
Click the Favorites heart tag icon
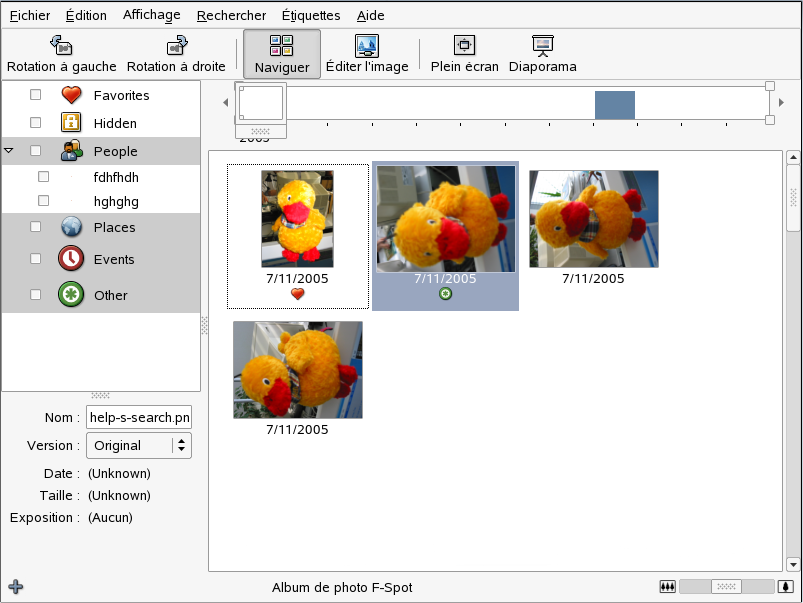71,95
